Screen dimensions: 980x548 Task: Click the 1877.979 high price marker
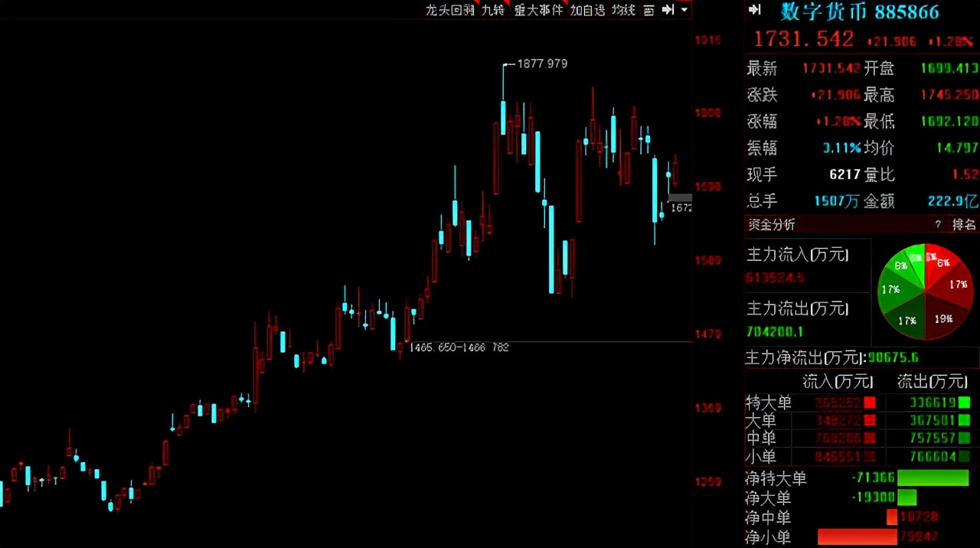[542, 64]
